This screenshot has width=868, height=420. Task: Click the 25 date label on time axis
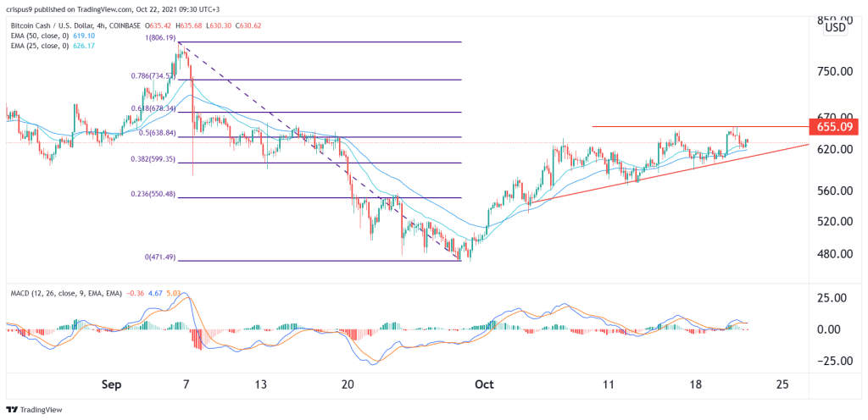[x=782, y=384]
